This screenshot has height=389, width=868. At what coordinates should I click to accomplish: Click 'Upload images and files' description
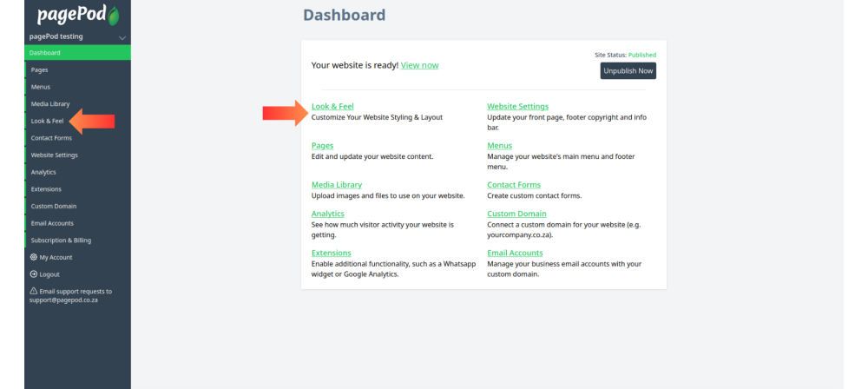[388, 195]
